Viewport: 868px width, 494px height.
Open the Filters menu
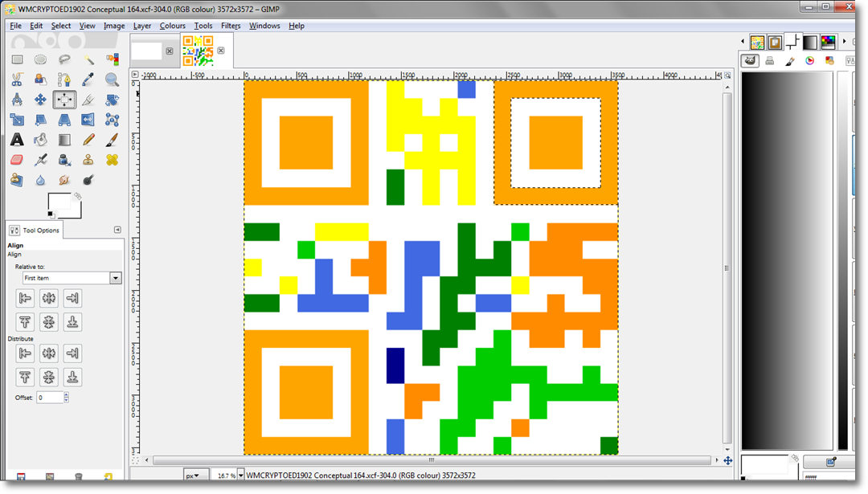pos(231,26)
